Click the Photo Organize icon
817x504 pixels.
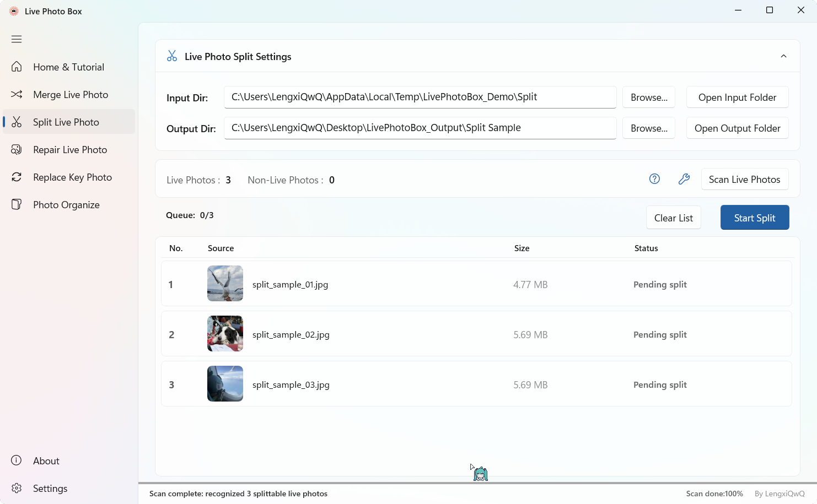coord(17,204)
